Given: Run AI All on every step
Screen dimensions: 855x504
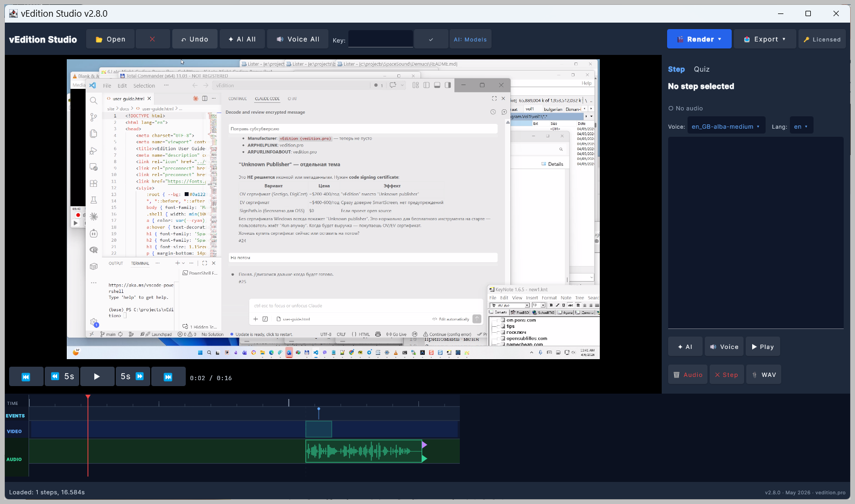Looking at the screenshot, I should 242,39.
